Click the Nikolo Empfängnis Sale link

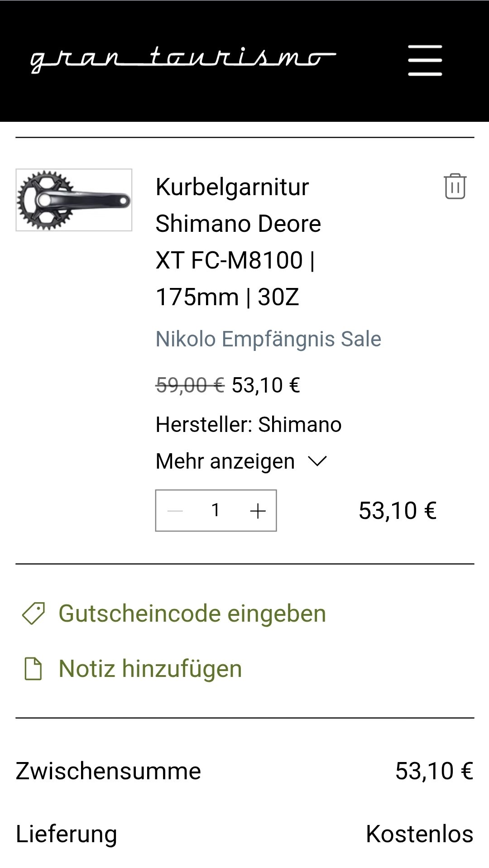click(268, 339)
